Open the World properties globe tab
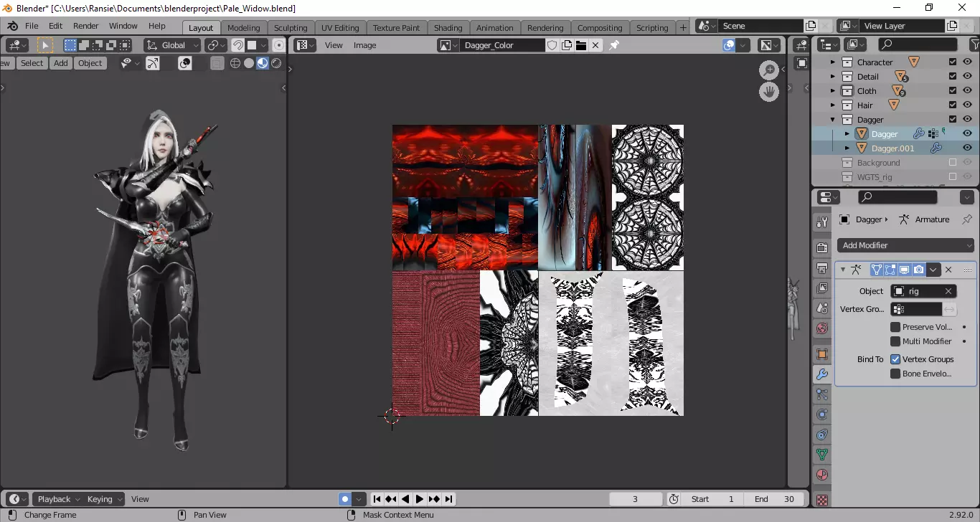Viewport: 980px width, 522px height. [822, 328]
